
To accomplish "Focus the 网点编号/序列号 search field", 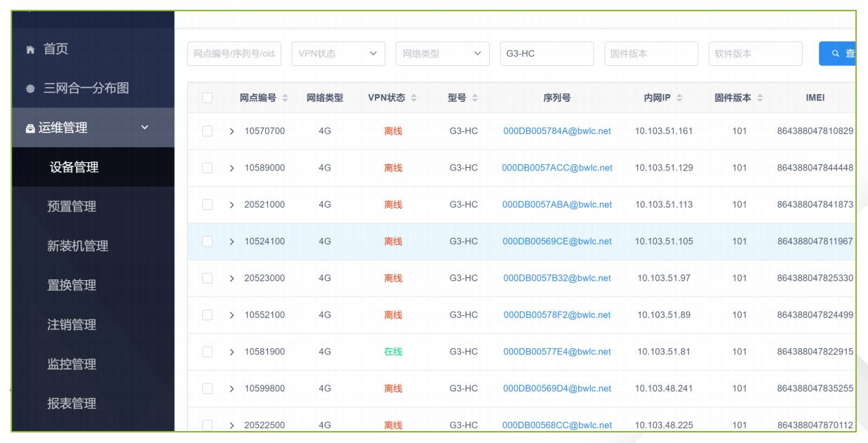I will tap(234, 53).
